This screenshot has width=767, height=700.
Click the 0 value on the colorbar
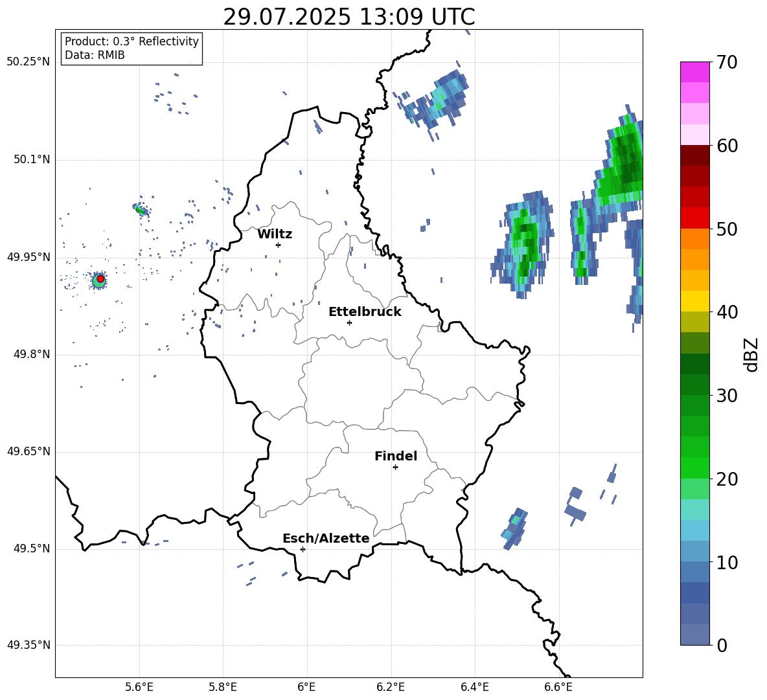click(722, 646)
